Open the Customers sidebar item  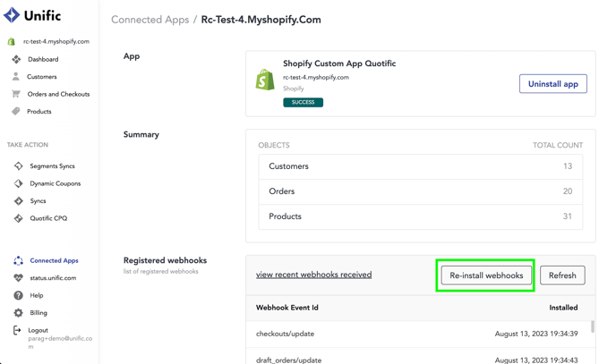[42, 77]
